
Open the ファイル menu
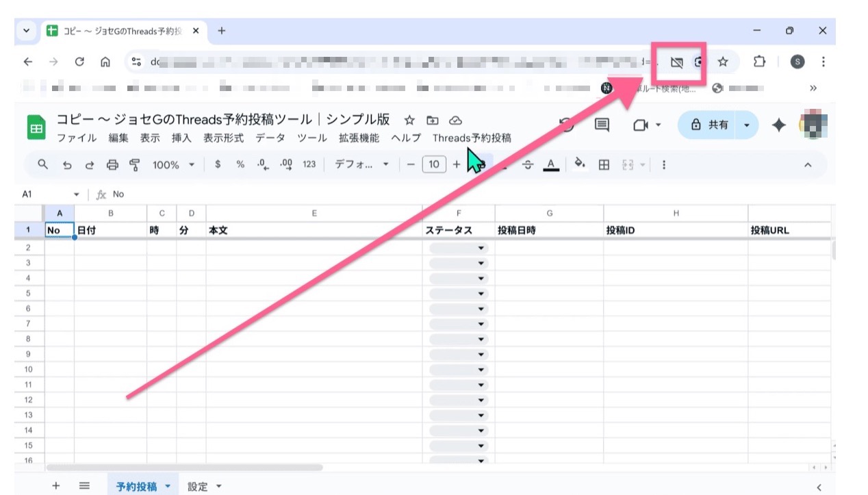coord(77,138)
